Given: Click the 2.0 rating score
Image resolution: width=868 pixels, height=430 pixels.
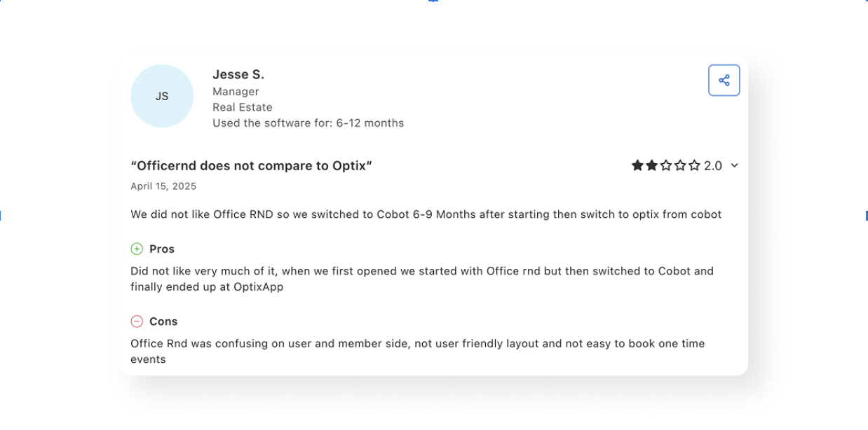Looking at the screenshot, I should pyautogui.click(x=713, y=165).
